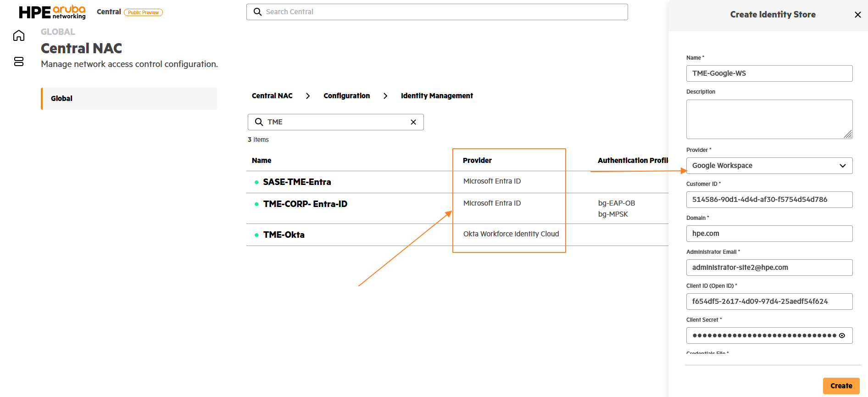Sort by the Provider column header
Image resolution: width=868 pixels, height=397 pixels.
477,161
